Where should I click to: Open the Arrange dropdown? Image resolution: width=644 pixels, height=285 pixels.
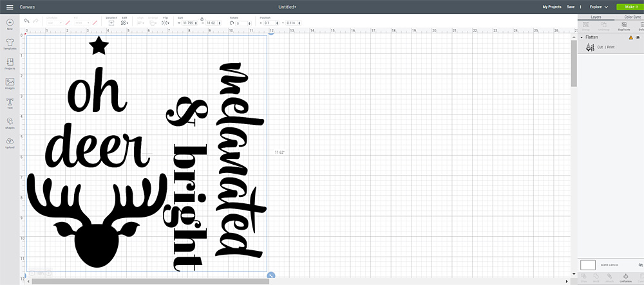(x=153, y=21)
